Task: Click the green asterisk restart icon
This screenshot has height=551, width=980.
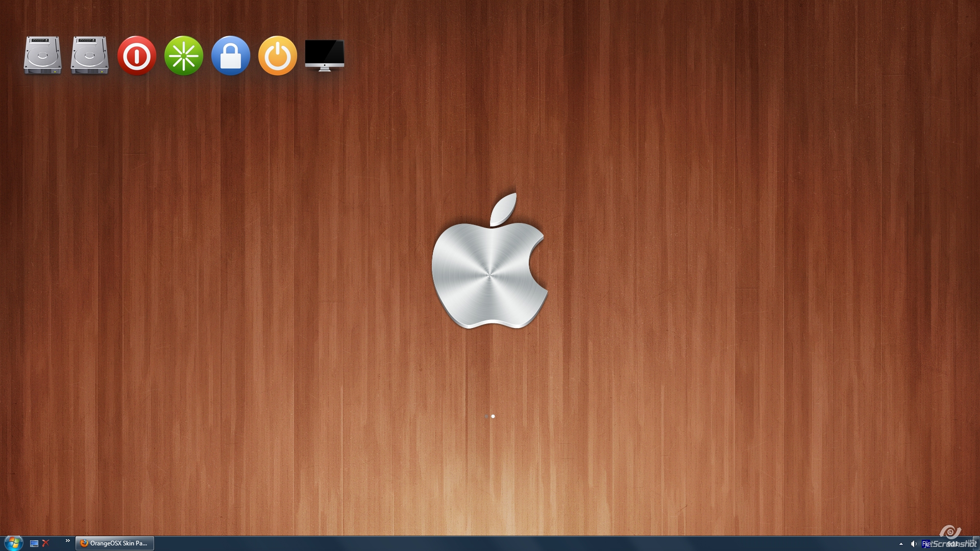Action: click(183, 55)
